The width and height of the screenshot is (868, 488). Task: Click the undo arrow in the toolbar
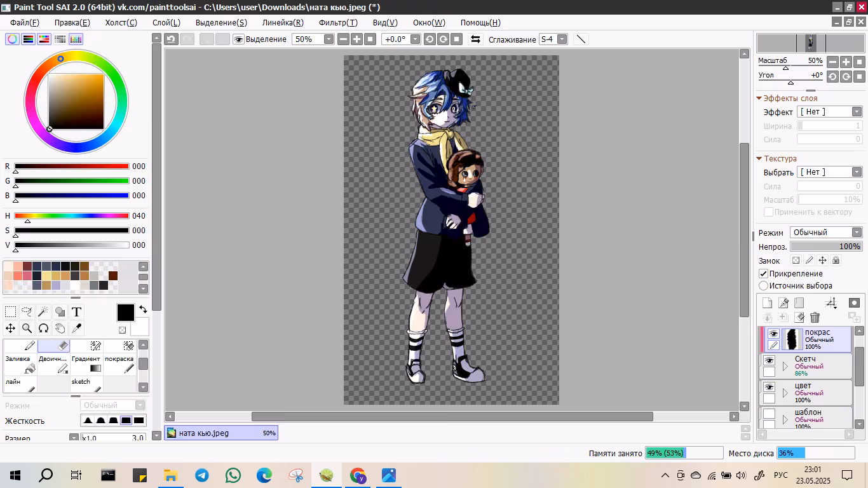(x=171, y=39)
